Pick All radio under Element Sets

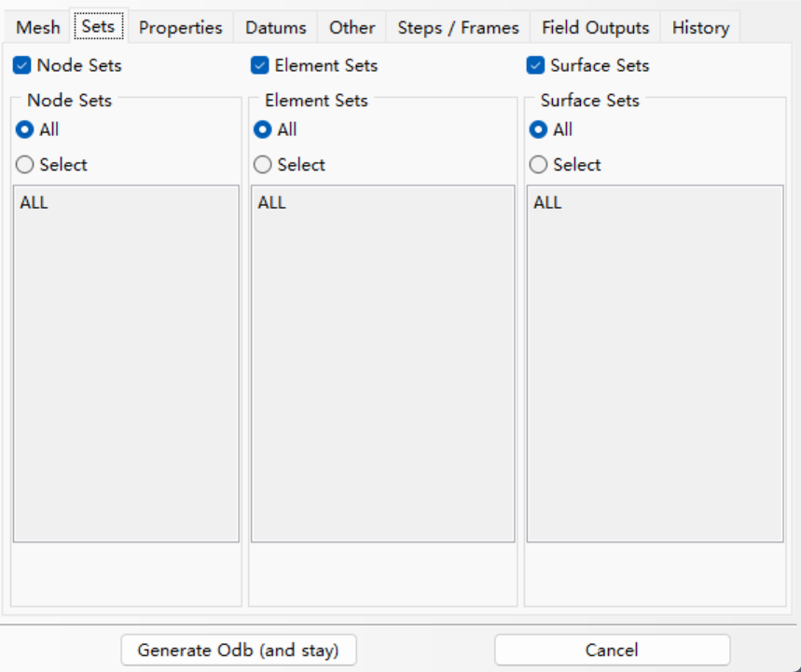tap(263, 130)
